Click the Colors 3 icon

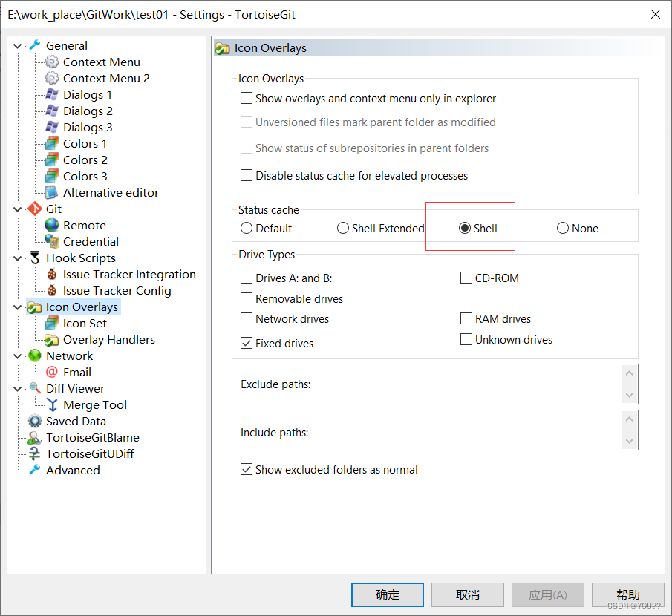[52, 176]
